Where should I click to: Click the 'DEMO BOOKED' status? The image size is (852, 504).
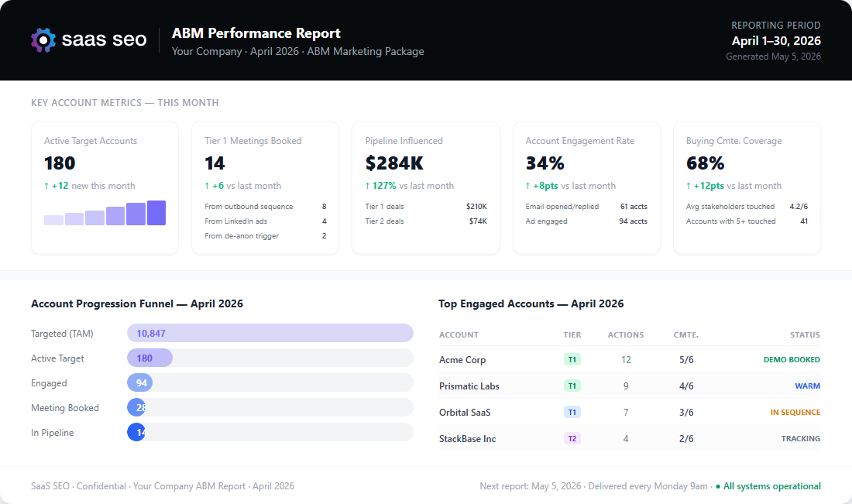coord(792,359)
